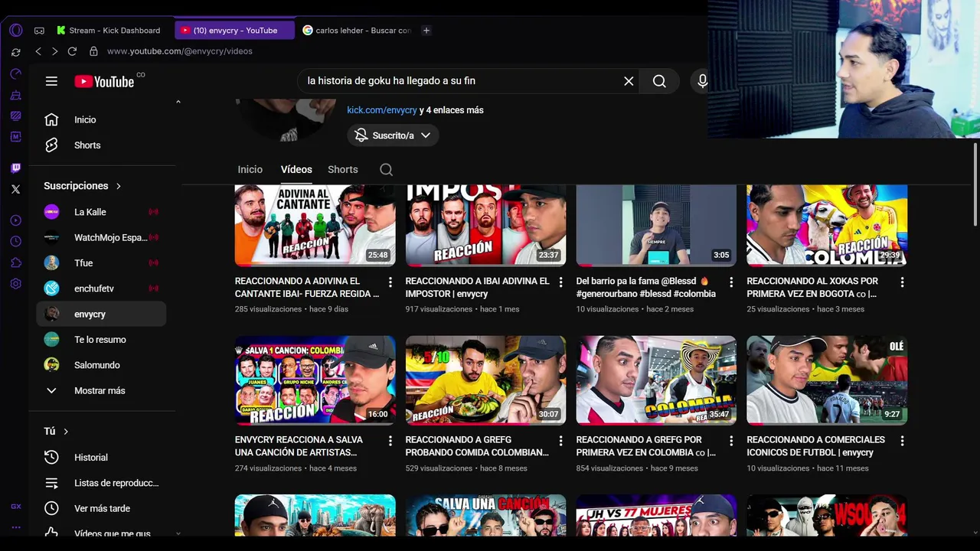Open Salomundo subscription channel
This screenshot has width=980, height=551.
coord(101,365)
